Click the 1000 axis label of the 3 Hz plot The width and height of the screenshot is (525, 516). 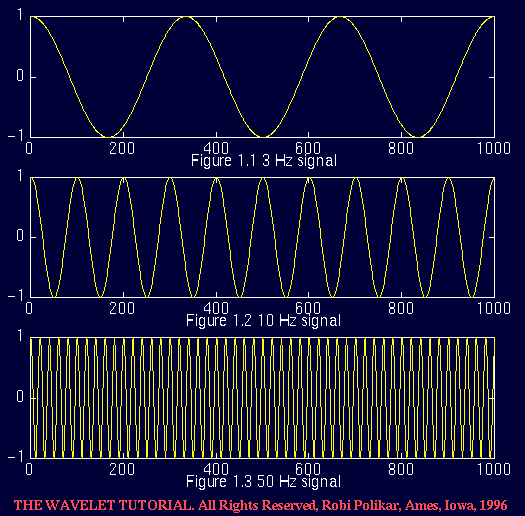click(494, 148)
